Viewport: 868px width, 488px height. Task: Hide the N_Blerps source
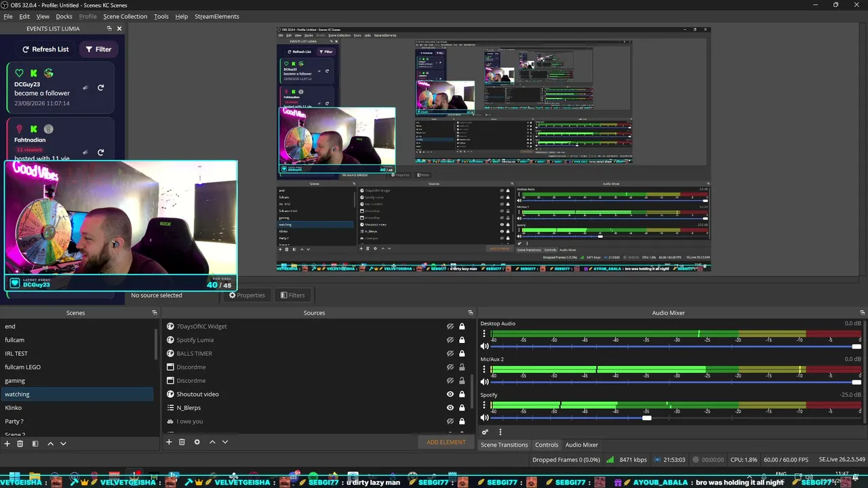tap(450, 407)
